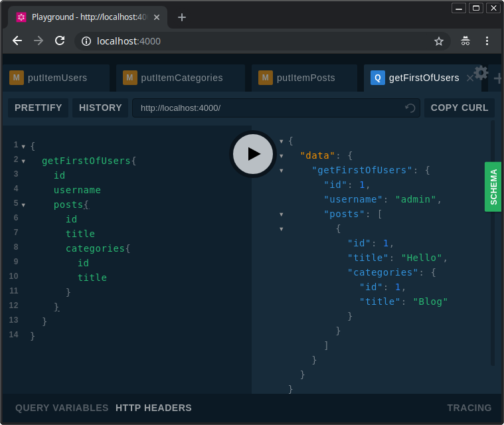The height and width of the screenshot is (425, 504).
Task: Open the Playground settings gear
Action: 481,72
